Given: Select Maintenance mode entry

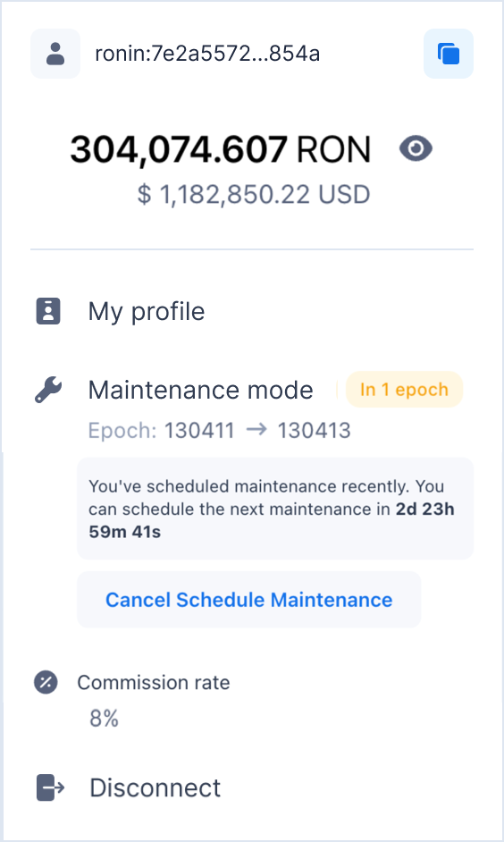Looking at the screenshot, I should pyautogui.click(x=200, y=390).
